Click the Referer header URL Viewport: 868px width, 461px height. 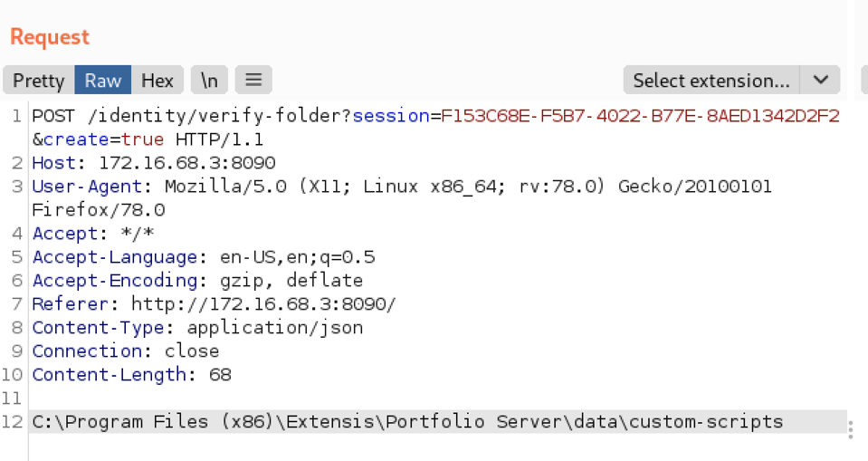263,304
